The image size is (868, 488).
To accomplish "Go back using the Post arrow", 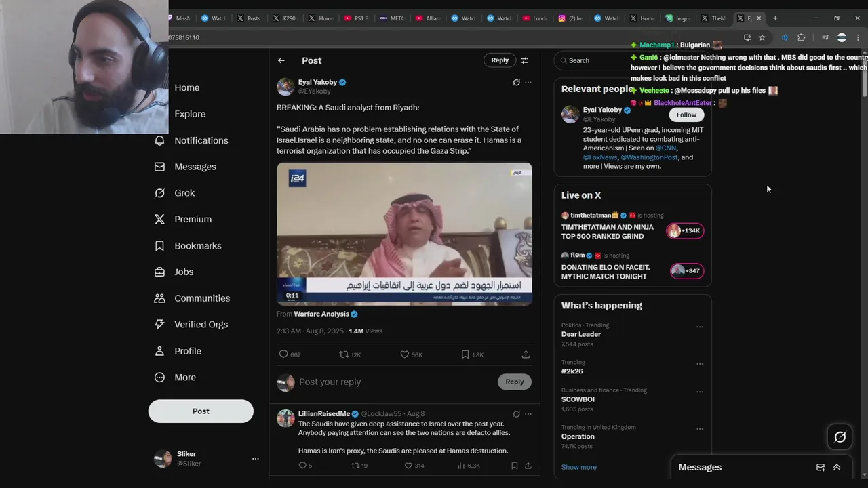I will (x=281, y=60).
